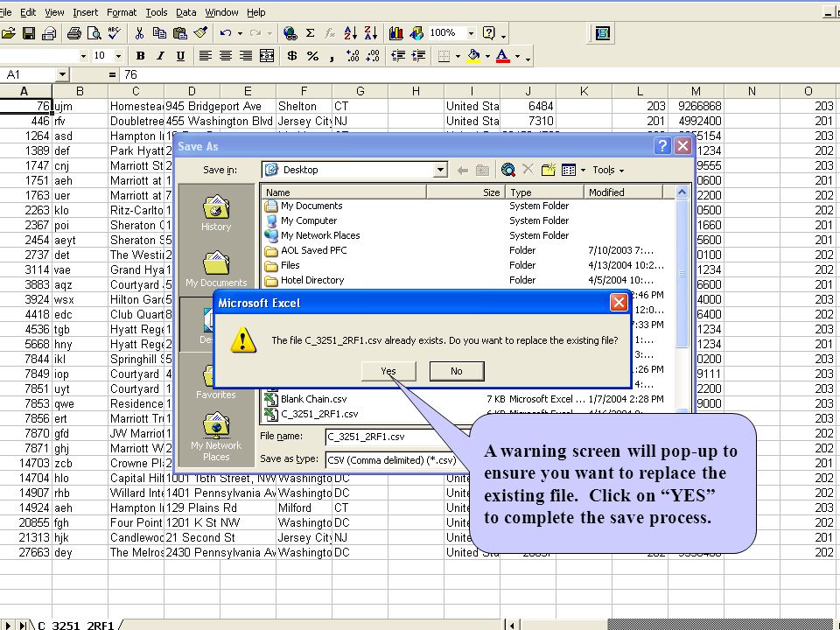Click the Sort Descending Z-A icon

(371, 33)
